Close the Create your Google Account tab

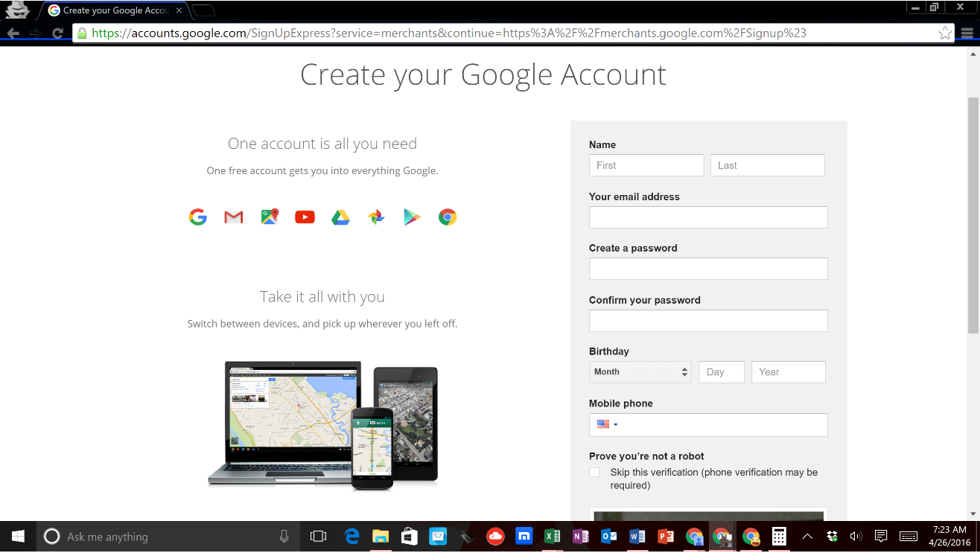tap(179, 10)
